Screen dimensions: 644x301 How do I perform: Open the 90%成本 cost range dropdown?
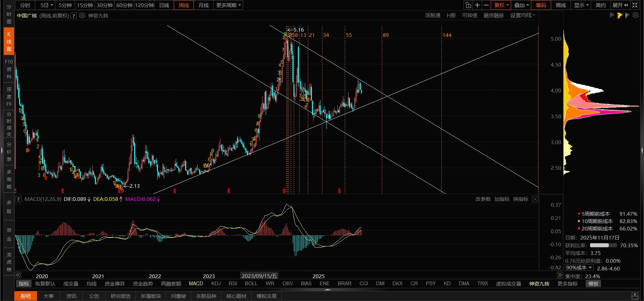579,268
